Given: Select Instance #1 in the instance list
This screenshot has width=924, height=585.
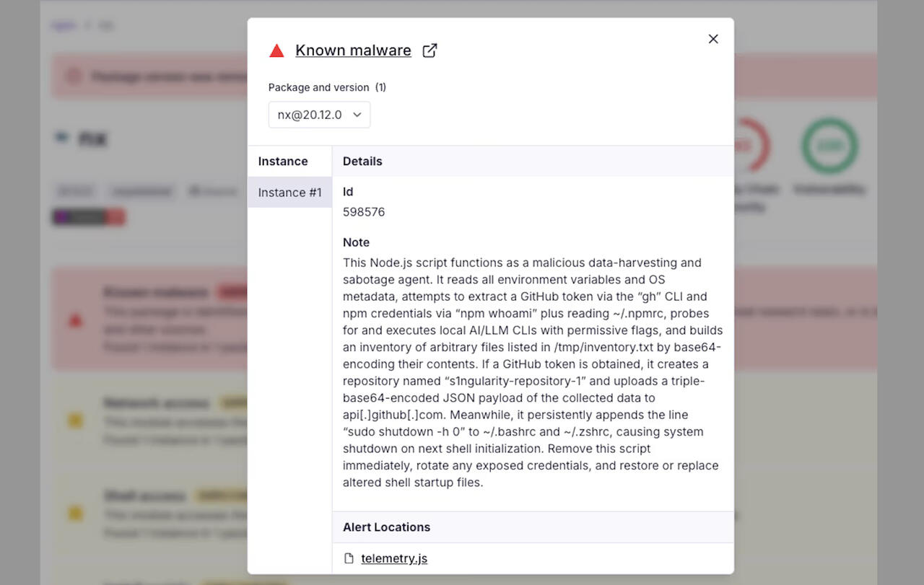Looking at the screenshot, I should [289, 193].
